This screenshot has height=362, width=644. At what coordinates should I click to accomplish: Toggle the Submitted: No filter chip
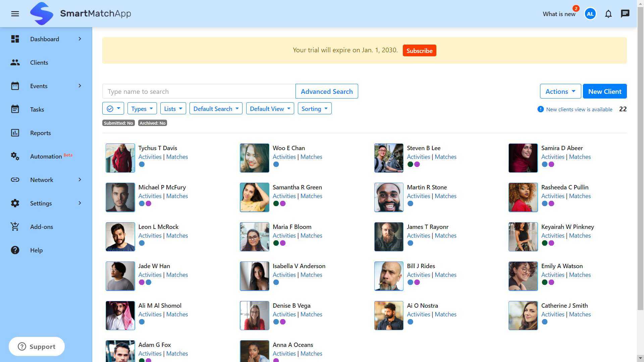click(118, 123)
